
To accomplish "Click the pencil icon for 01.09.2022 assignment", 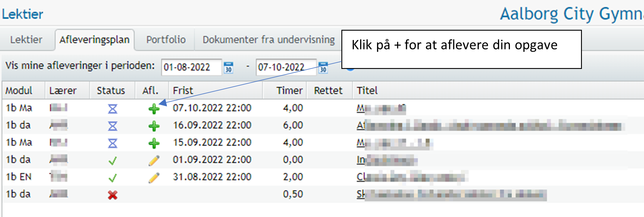I will [154, 161].
